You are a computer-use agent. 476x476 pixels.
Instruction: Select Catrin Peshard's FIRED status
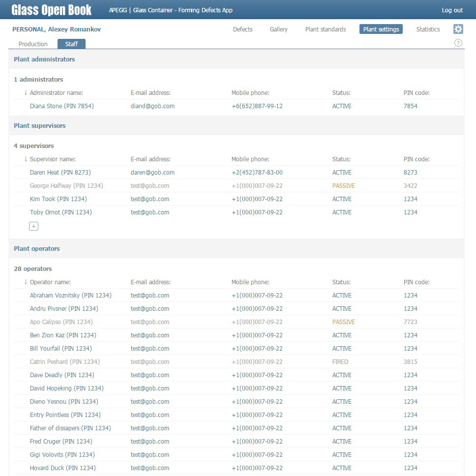[x=340, y=362]
